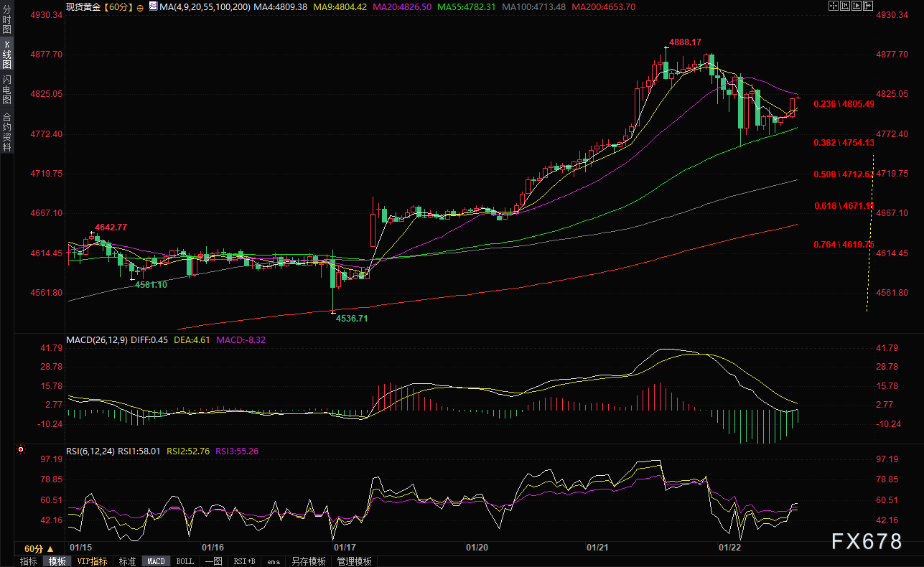Click the 01/15 date on the time axis

click(x=80, y=547)
